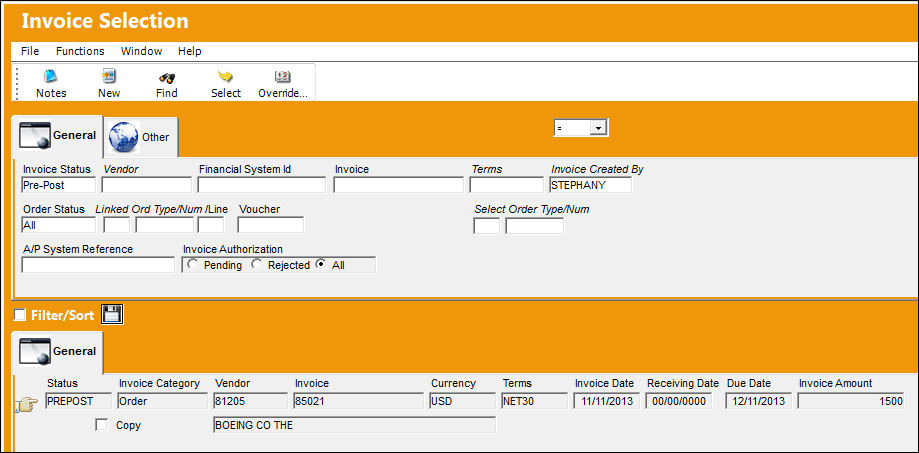Click the A/P System Reference field
This screenshot has height=453, width=919.
click(98, 265)
